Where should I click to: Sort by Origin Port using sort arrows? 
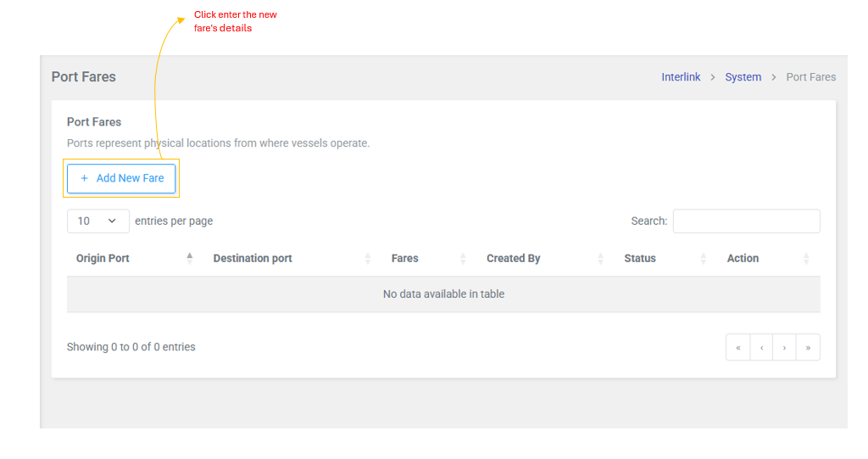coord(189,259)
